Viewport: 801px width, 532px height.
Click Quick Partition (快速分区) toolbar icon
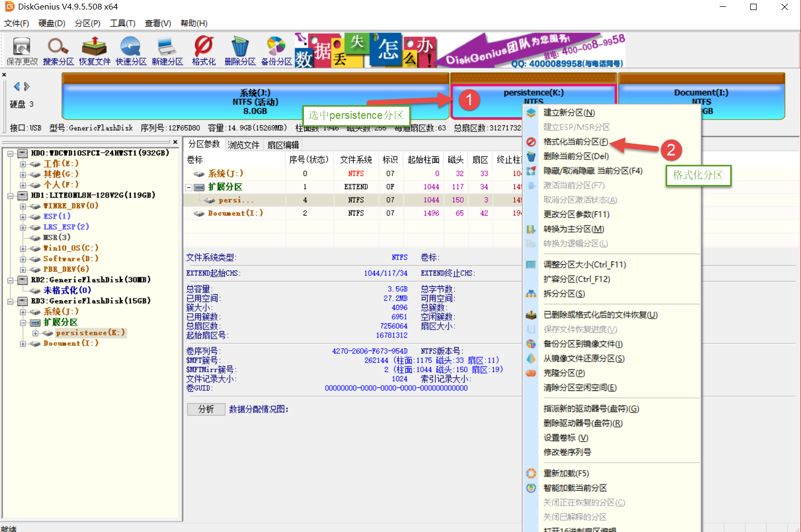tap(131, 51)
